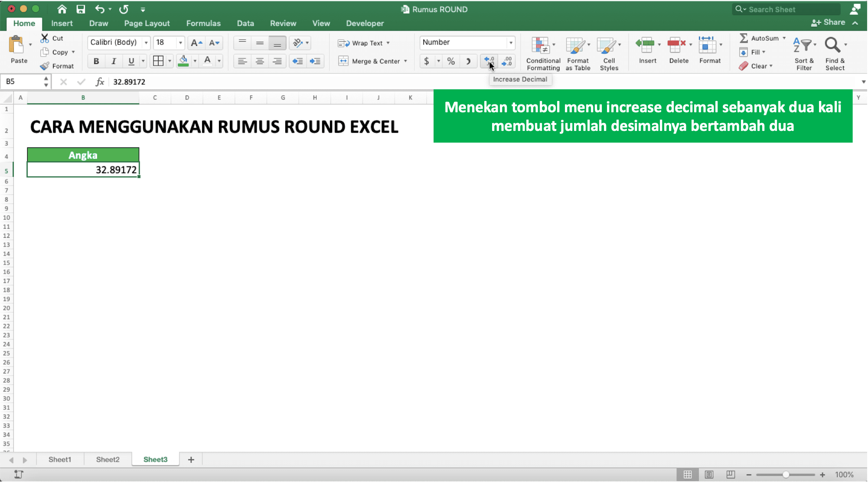Toggle Bold formatting
868x482 pixels.
click(x=96, y=61)
